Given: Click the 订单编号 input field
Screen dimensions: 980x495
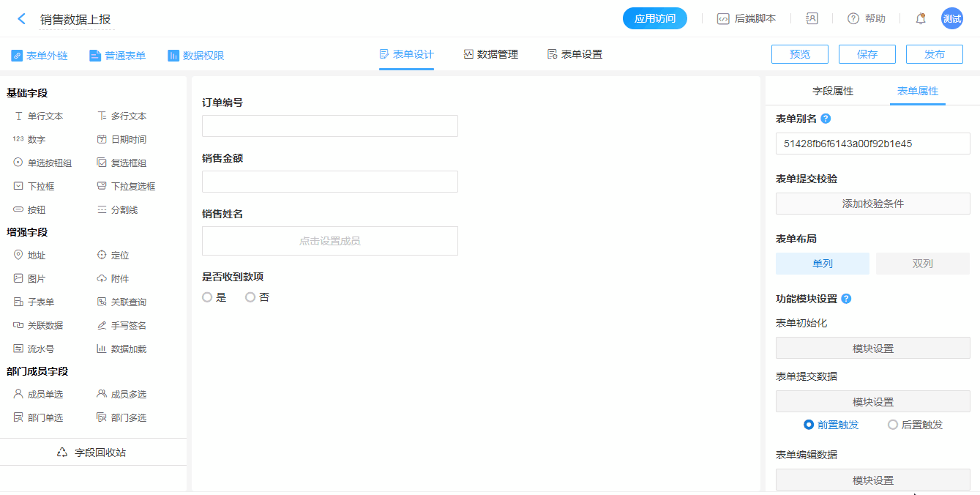Looking at the screenshot, I should pyautogui.click(x=329, y=126).
